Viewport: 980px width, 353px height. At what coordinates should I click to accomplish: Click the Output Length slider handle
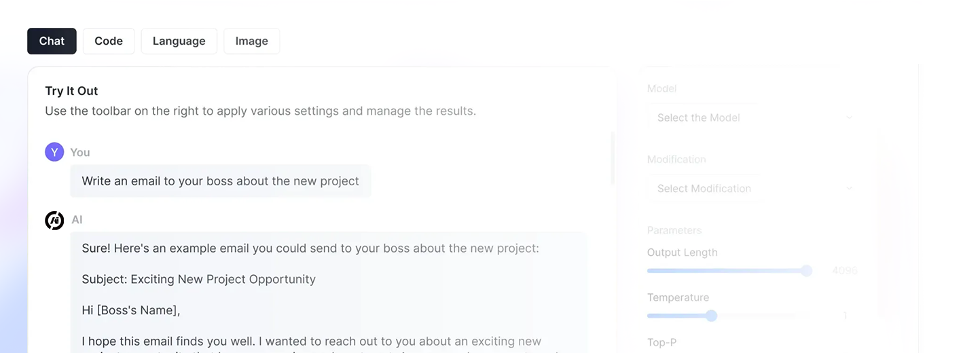click(806, 271)
